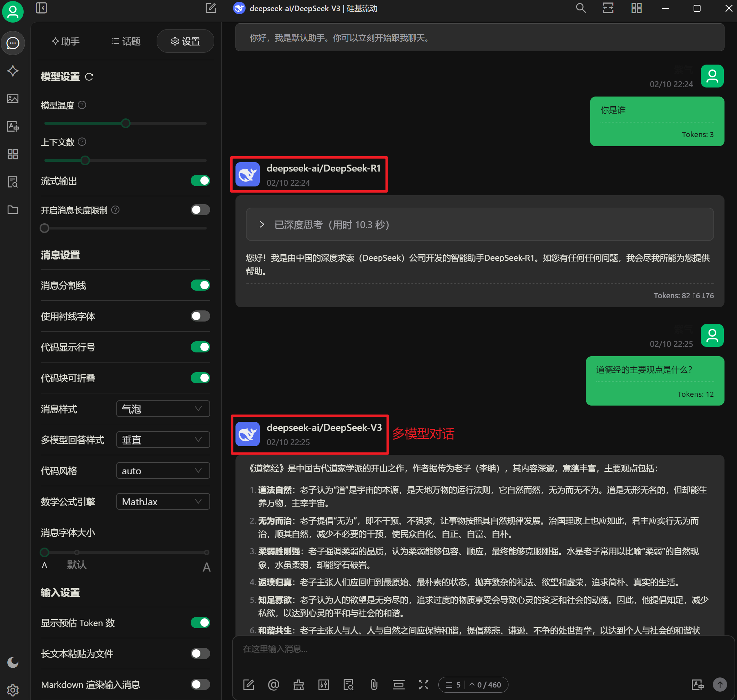The height and width of the screenshot is (700, 737).
Task: Open the user avatar profile
Action: coord(13,11)
